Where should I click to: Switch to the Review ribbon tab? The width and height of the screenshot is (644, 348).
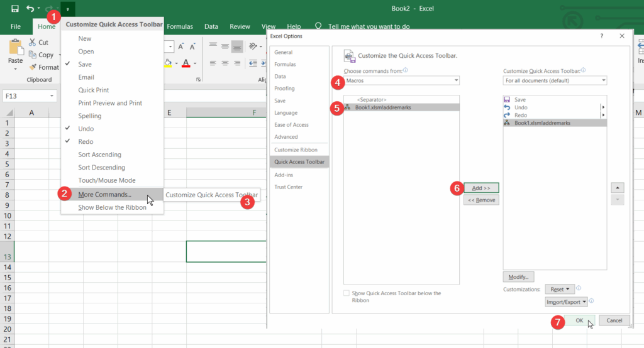pyautogui.click(x=240, y=26)
